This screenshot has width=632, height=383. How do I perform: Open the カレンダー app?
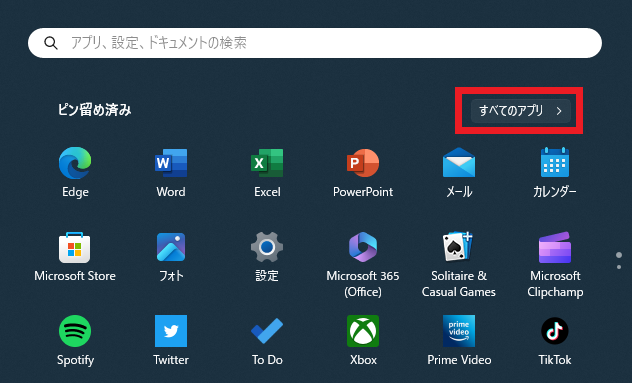tap(555, 162)
